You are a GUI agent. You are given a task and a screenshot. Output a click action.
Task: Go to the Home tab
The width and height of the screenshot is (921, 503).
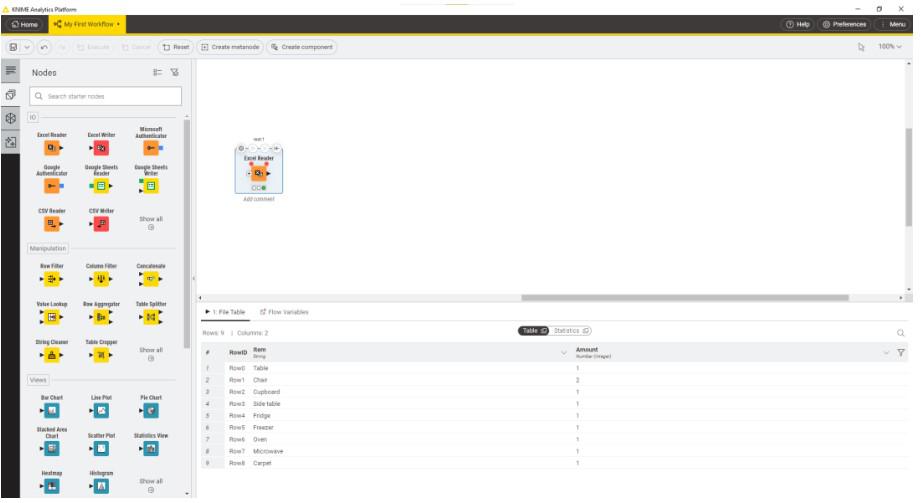[25, 24]
